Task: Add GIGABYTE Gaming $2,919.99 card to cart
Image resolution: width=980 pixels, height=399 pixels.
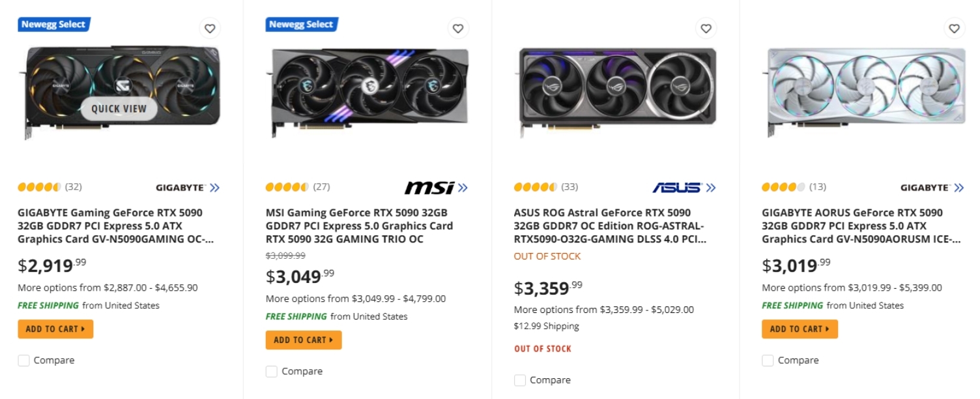Action: (x=55, y=329)
